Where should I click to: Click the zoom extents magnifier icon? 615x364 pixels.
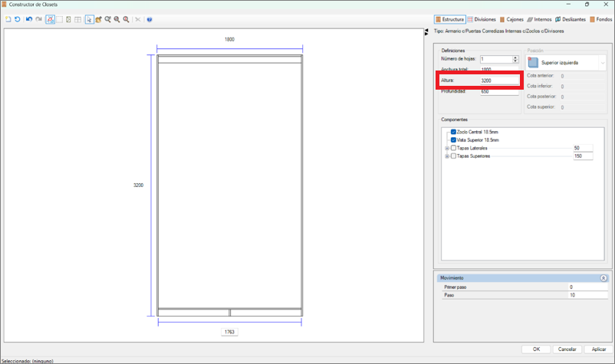pyautogui.click(x=108, y=19)
